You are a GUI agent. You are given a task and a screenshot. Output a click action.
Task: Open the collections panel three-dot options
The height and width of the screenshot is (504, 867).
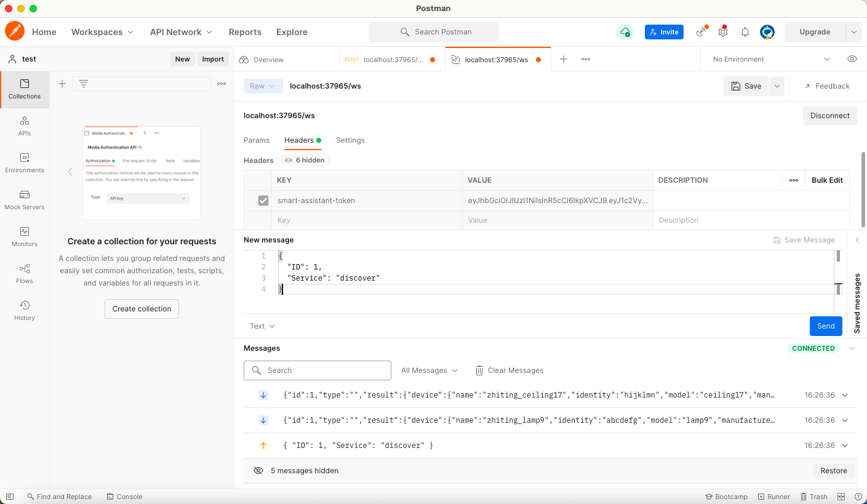click(x=222, y=84)
